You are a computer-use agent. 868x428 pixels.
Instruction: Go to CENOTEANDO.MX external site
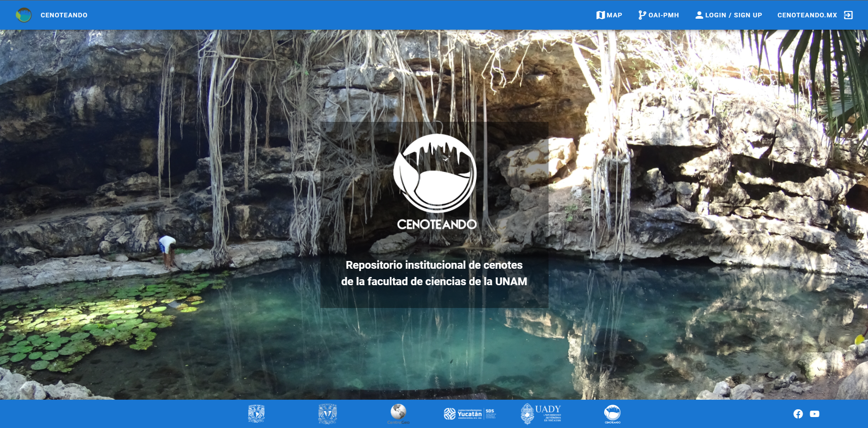click(807, 15)
